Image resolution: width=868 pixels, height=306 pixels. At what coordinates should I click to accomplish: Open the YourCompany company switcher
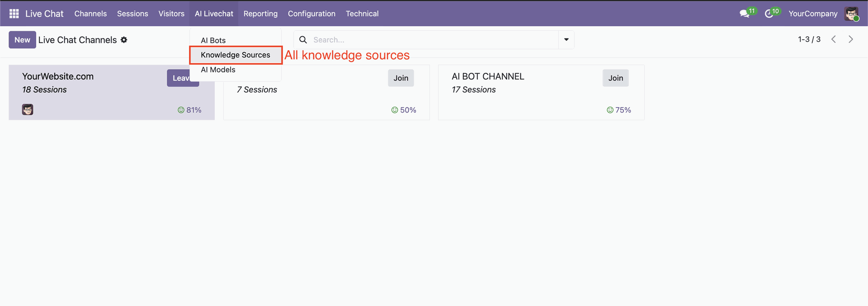point(812,14)
